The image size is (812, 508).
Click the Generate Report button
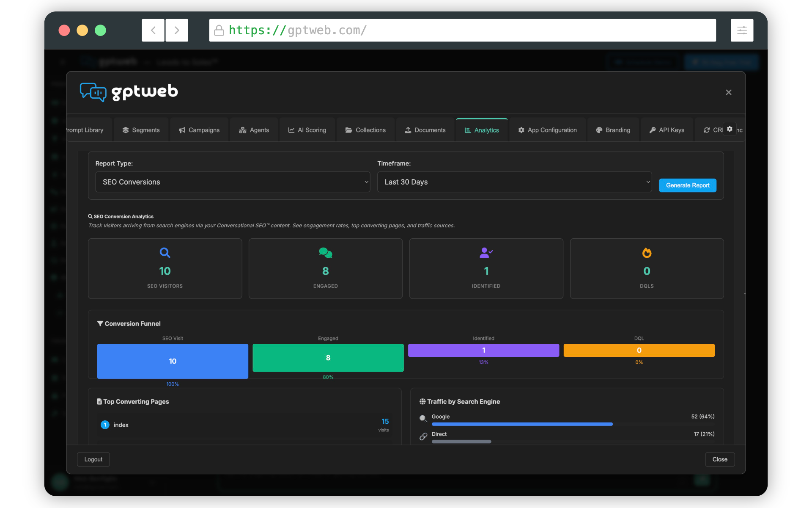point(687,185)
